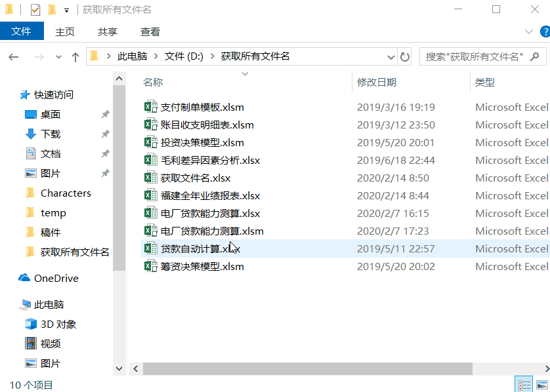The height and width of the screenshot is (392, 550).
Task: Click the Excel icon of 贷款自动计算.xlsx
Action: (x=150, y=248)
